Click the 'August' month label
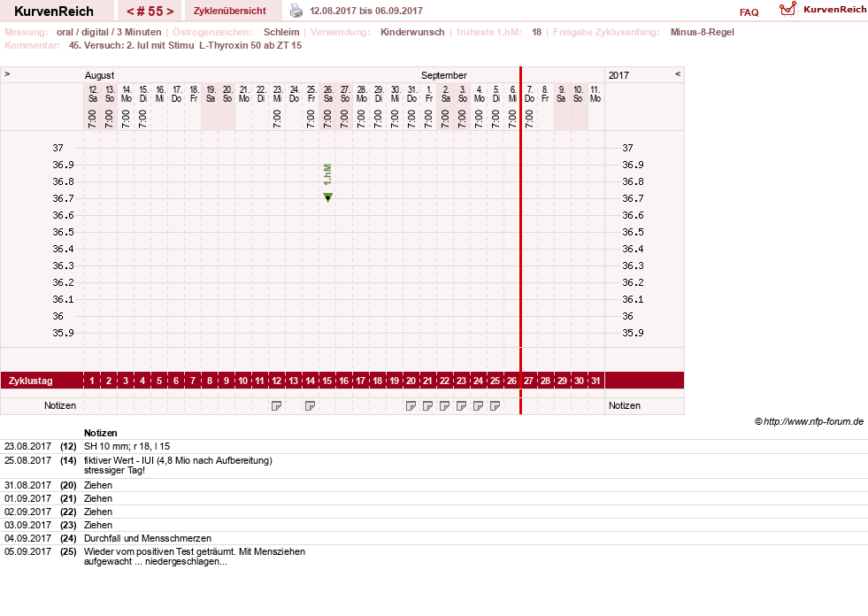 (x=100, y=75)
